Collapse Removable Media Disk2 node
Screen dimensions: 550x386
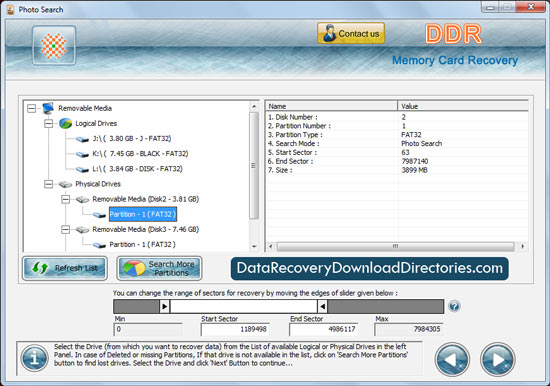[x=66, y=199]
